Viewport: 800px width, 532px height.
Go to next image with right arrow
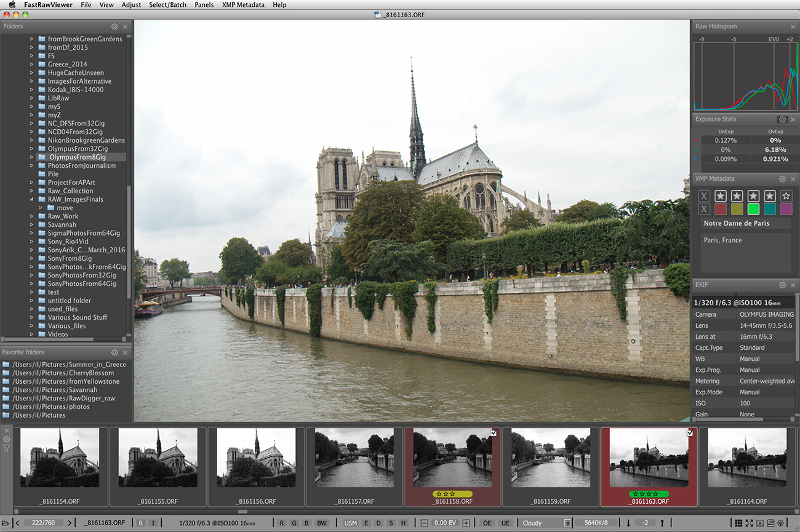tap(70, 523)
